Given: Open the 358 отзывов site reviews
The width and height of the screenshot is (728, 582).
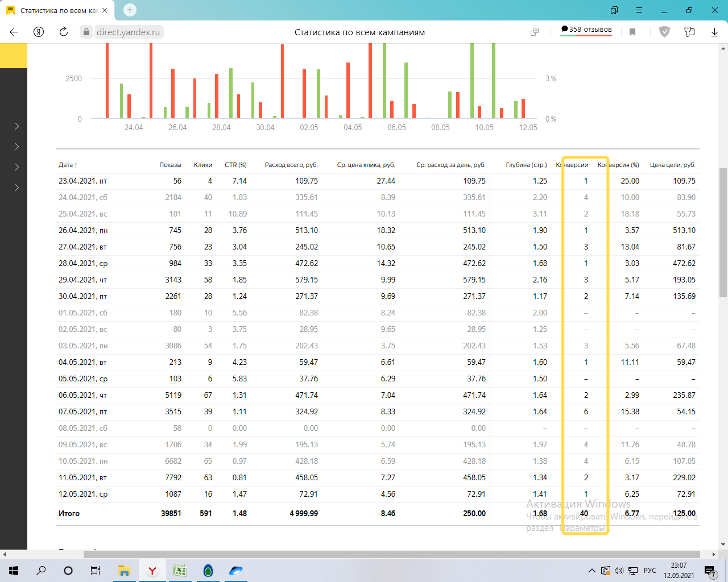Looking at the screenshot, I should [x=586, y=30].
